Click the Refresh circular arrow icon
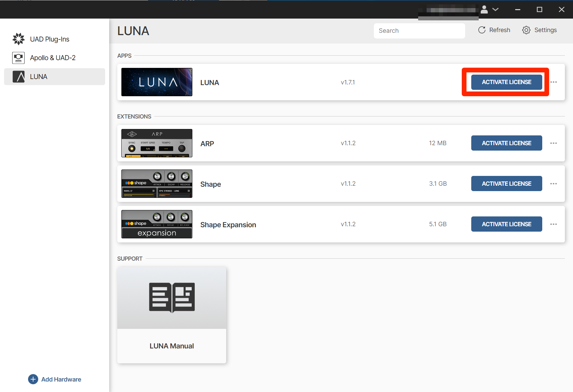The width and height of the screenshot is (573, 392). tap(482, 30)
